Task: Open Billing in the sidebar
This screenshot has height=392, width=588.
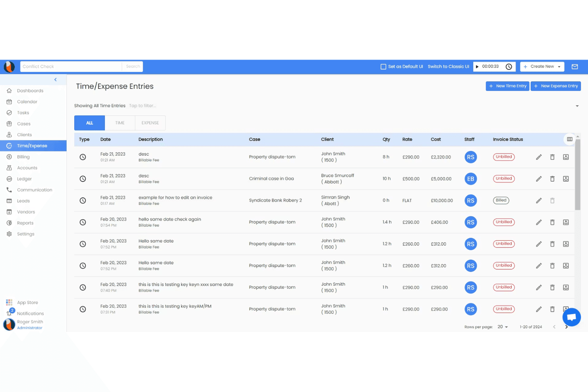Action: pos(33,157)
